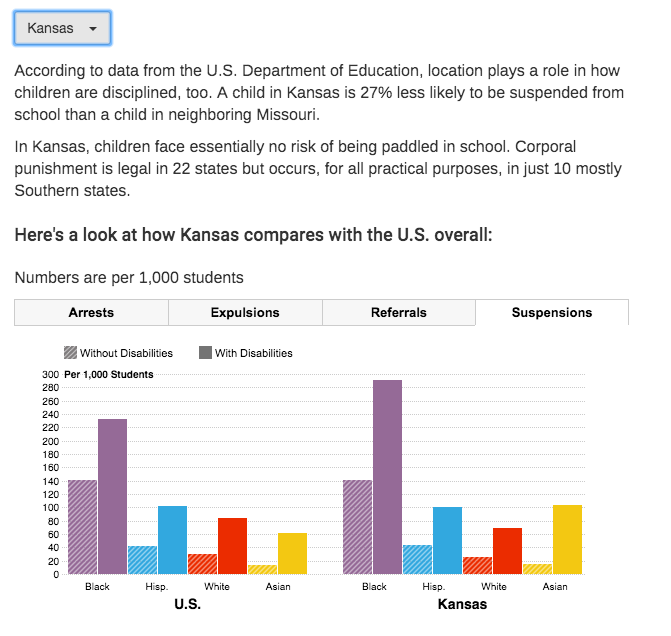Click Kansas Black with disabilities tallest bar
Screen dimensions: 671x636
point(387,477)
